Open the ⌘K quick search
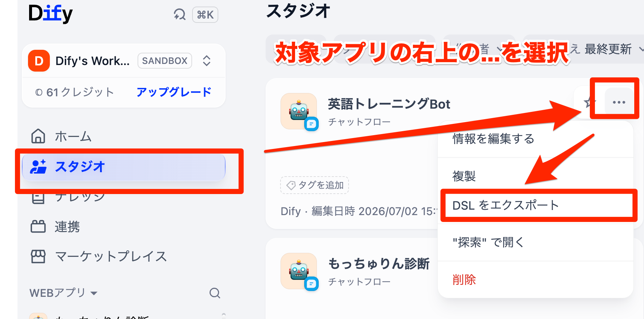This screenshot has height=319, width=644. (x=205, y=15)
